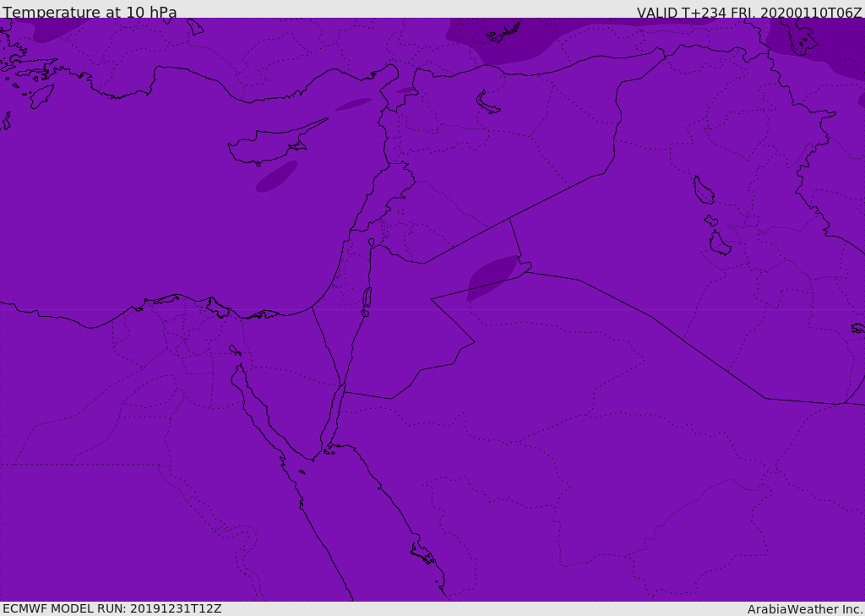Click the dark temperature patch on Jordan-Iraq border

tap(492, 278)
